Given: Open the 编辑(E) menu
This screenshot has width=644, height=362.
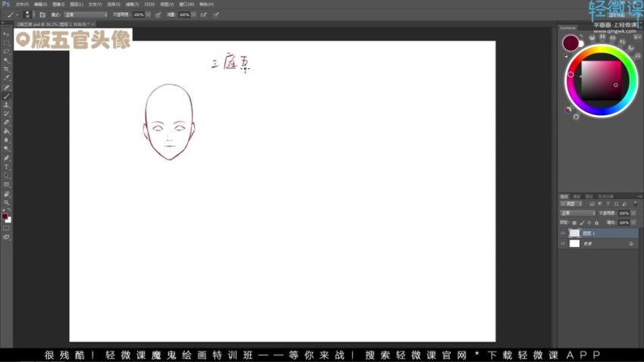Looking at the screenshot, I should click(40, 4).
